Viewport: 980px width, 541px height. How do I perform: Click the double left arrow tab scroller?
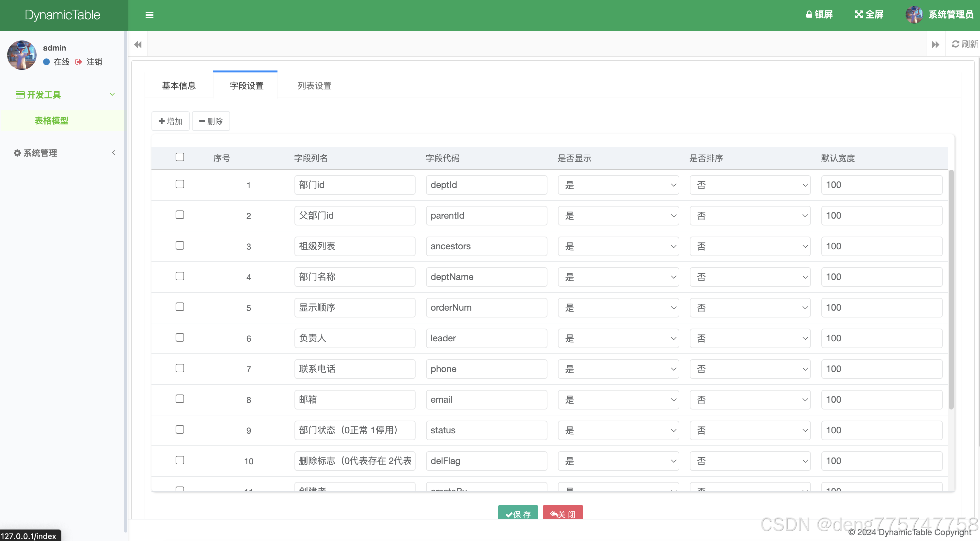tap(138, 44)
